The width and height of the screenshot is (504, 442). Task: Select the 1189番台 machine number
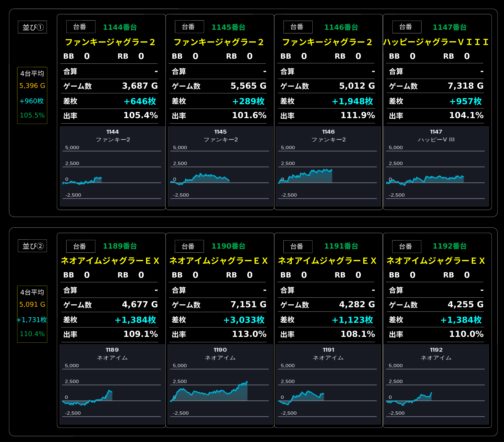[x=120, y=246]
